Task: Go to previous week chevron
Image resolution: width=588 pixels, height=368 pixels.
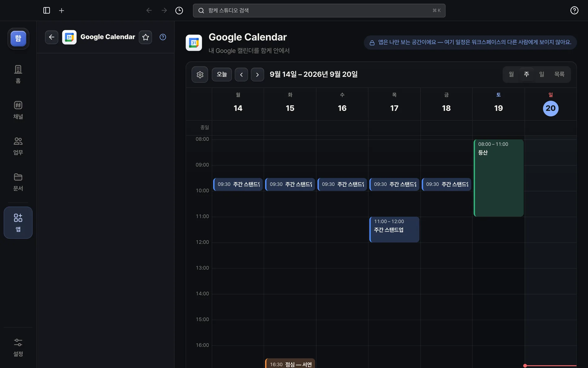Action: (x=241, y=75)
